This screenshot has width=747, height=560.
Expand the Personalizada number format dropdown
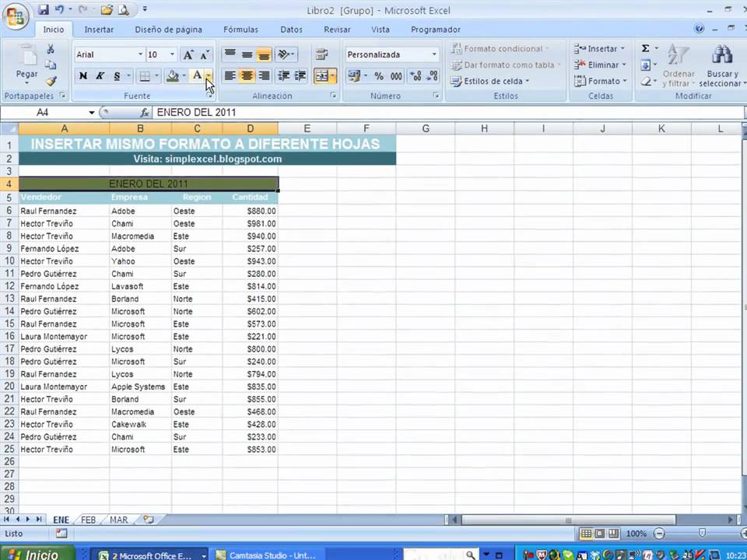433,55
